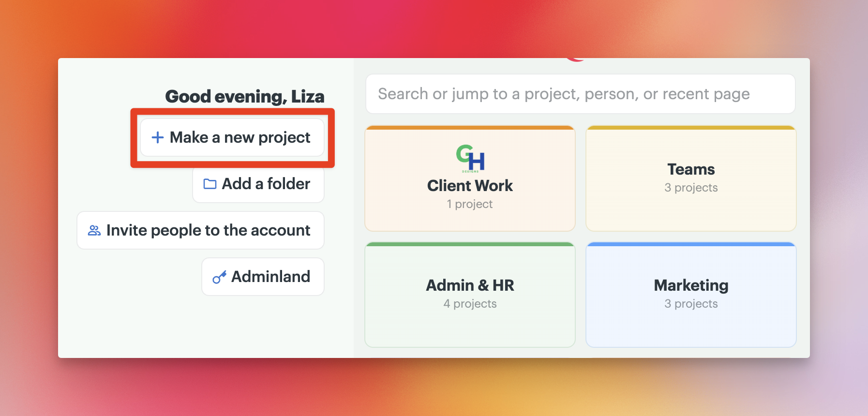The width and height of the screenshot is (868, 416).
Task: Click the 1 project count under Client Work
Action: pos(470,204)
